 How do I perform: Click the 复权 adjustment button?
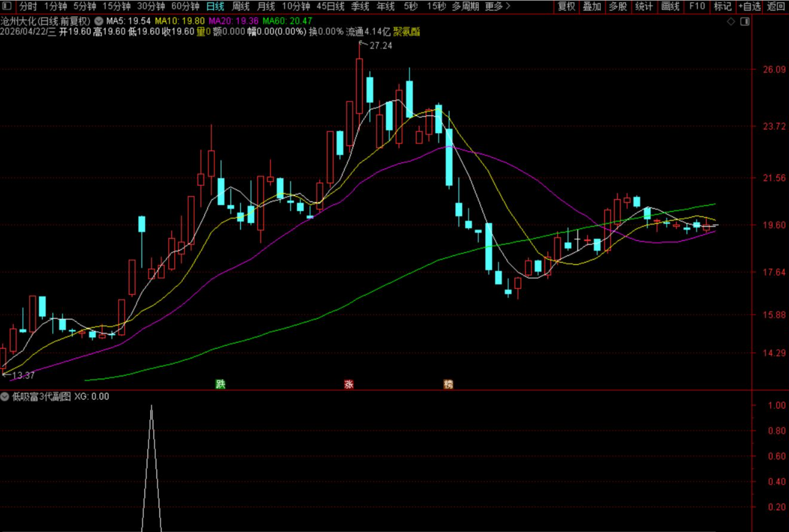pos(566,6)
